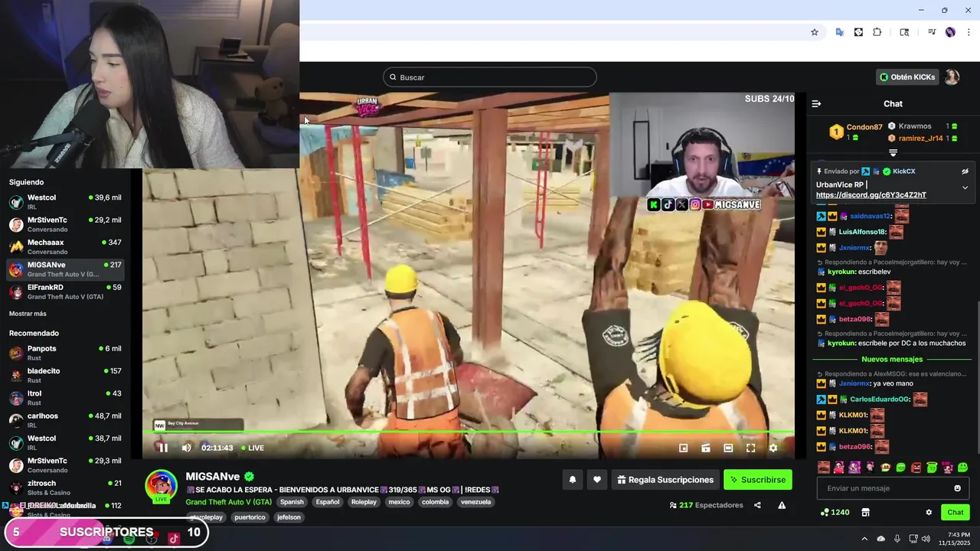Screen dimensions: 980x551
Task: Report stream with warning triangle icon
Action: pos(782,505)
